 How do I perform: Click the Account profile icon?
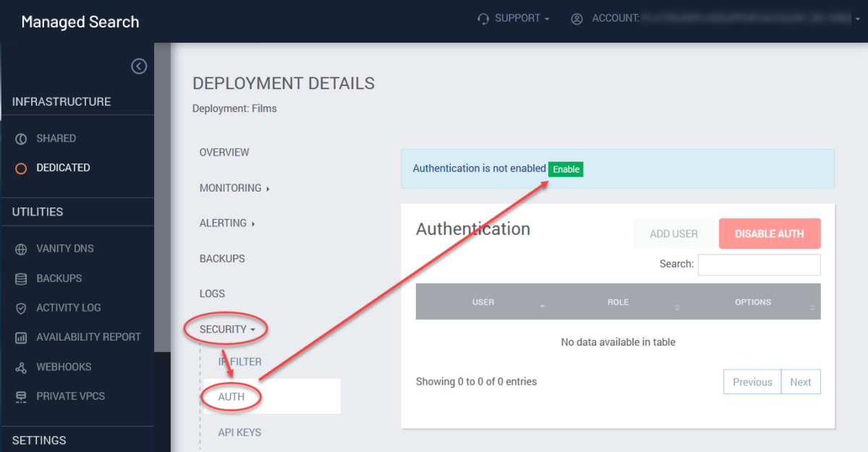click(576, 19)
